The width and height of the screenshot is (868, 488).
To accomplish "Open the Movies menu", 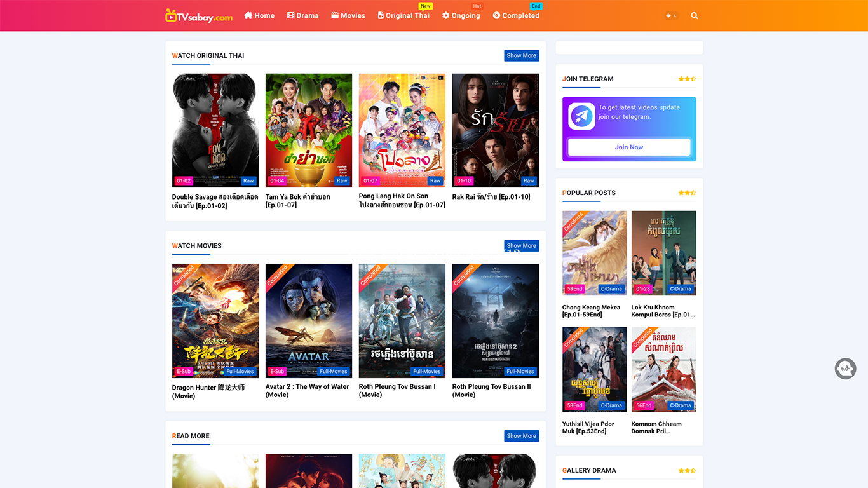I will pyautogui.click(x=348, y=16).
